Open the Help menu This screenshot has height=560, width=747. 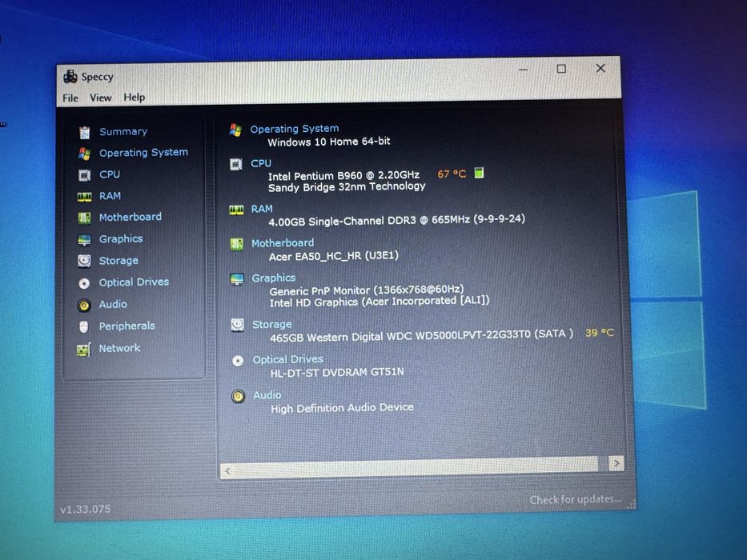(135, 97)
